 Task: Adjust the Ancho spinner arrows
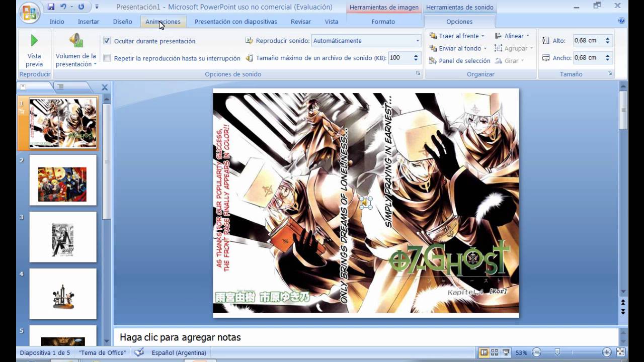point(608,57)
